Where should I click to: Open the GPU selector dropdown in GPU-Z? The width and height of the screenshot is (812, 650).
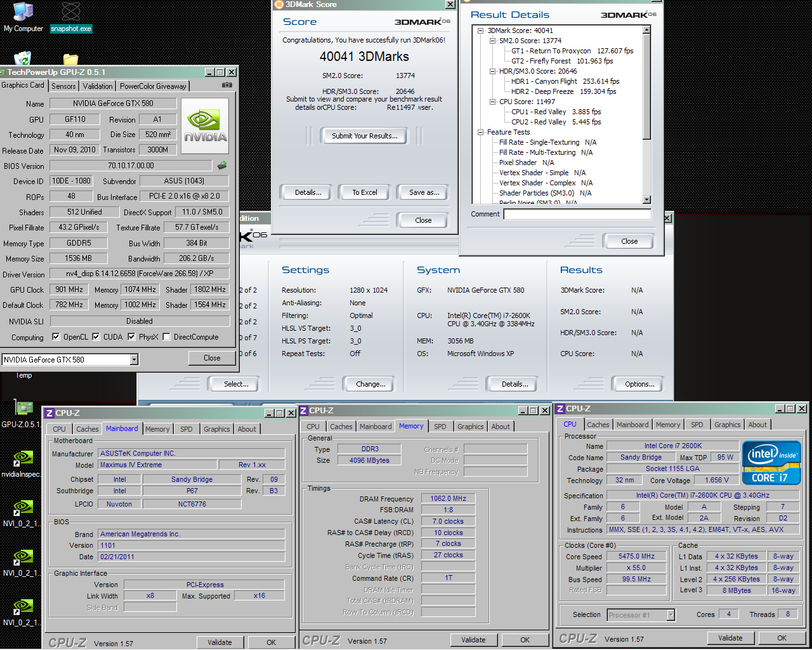coord(134,360)
